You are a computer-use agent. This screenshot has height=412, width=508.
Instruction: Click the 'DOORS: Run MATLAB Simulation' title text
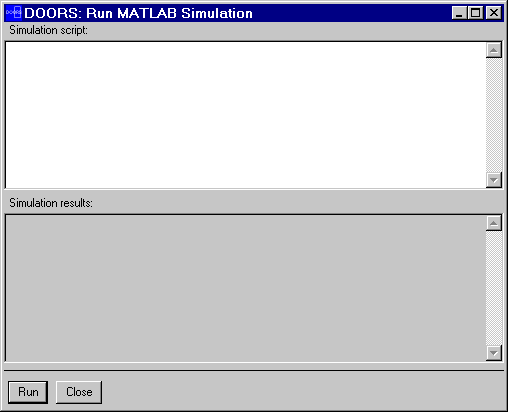[138, 13]
